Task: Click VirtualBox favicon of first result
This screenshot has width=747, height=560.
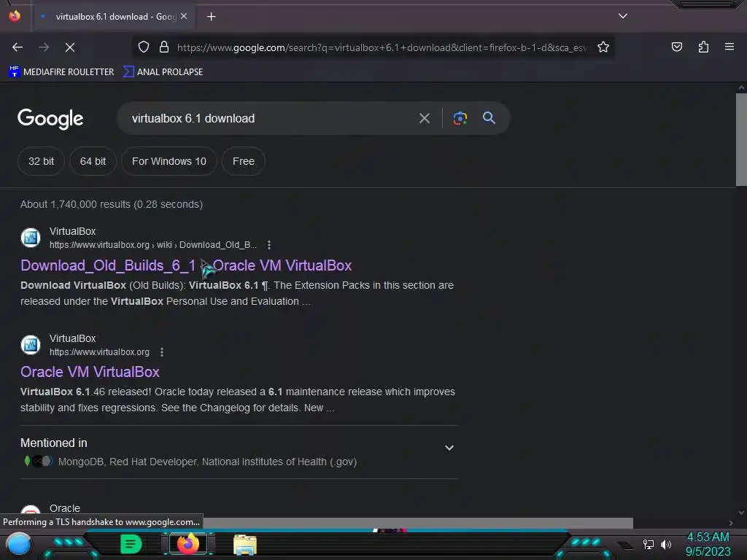Action: click(x=31, y=238)
